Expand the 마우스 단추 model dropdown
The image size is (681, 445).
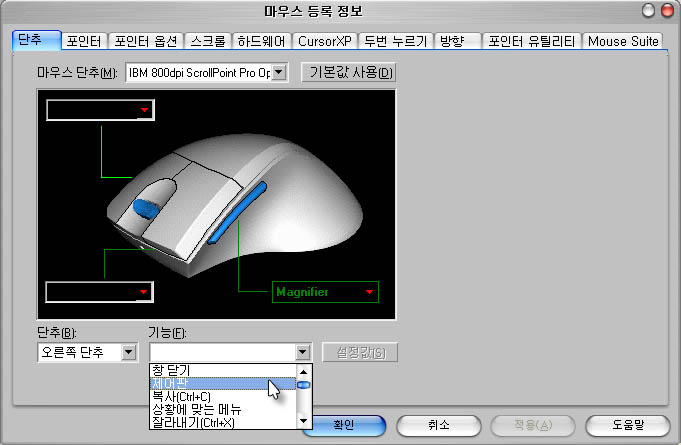tap(279, 73)
